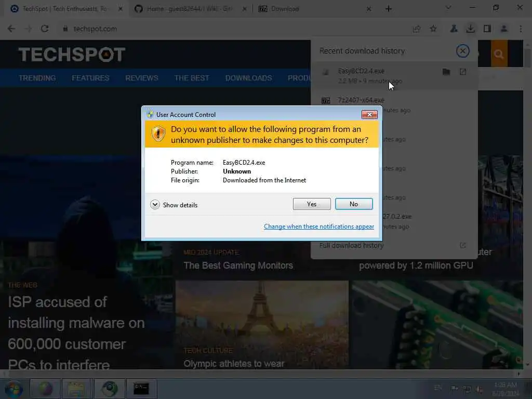This screenshot has width=532, height=399.
Task: Open tab search dropdown arrow
Action: (448, 7)
